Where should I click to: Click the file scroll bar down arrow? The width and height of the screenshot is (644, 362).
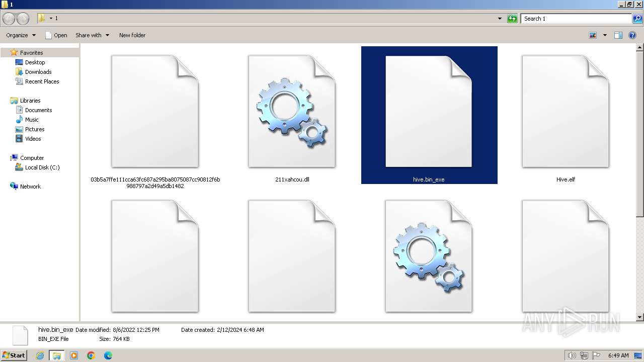[640, 317]
